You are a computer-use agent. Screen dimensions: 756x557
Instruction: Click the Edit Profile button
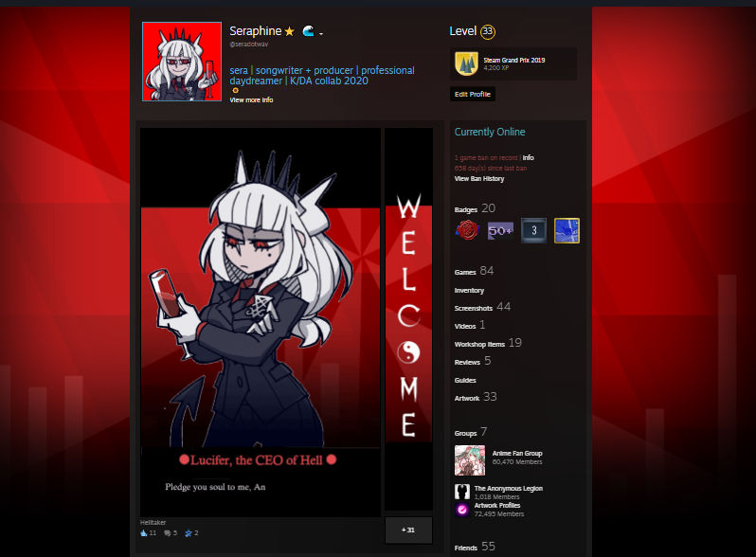click(x=473, y=94)
